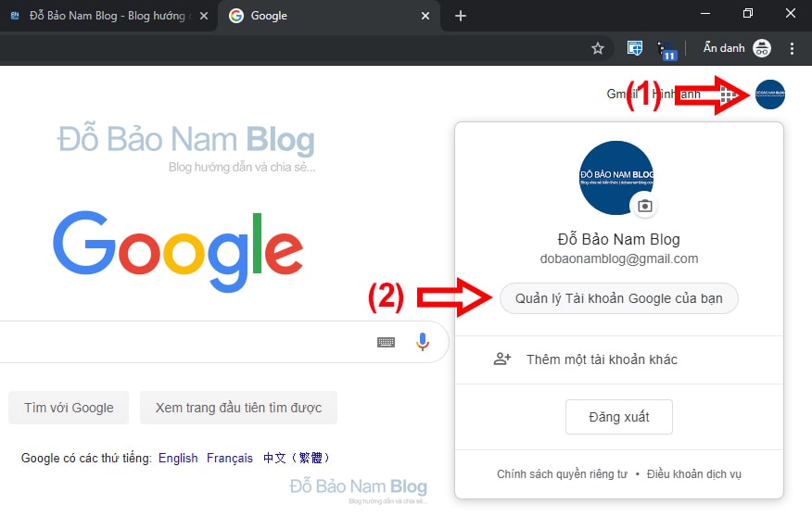Change profile photo via camera icon

click(x=644, y=206)
